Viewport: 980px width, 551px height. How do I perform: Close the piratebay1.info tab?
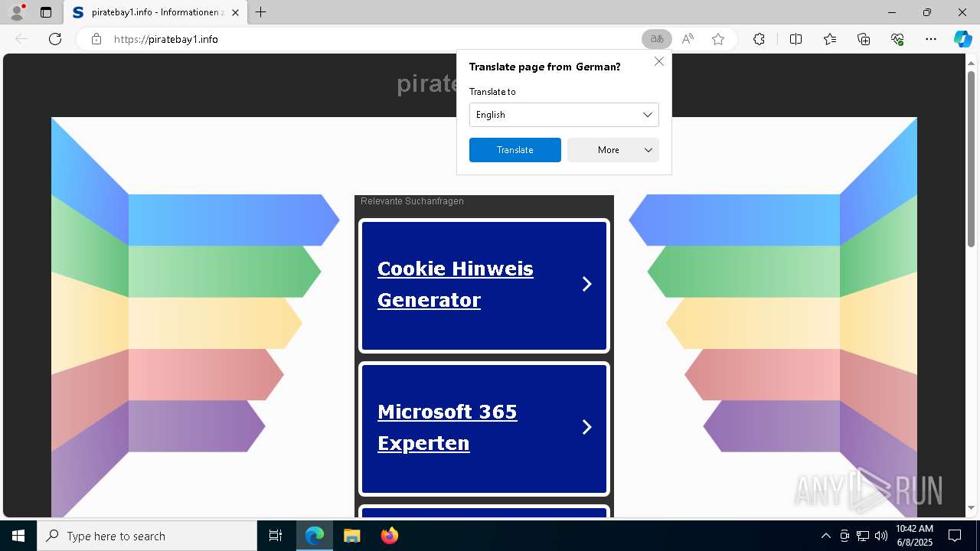(x=236, y=12)
